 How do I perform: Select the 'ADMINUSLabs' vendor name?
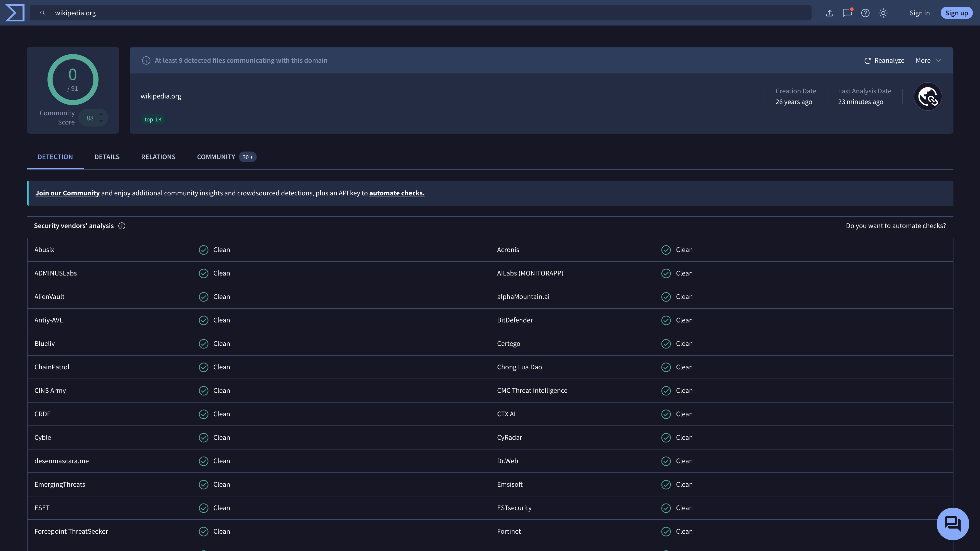(x=56, y=273)
